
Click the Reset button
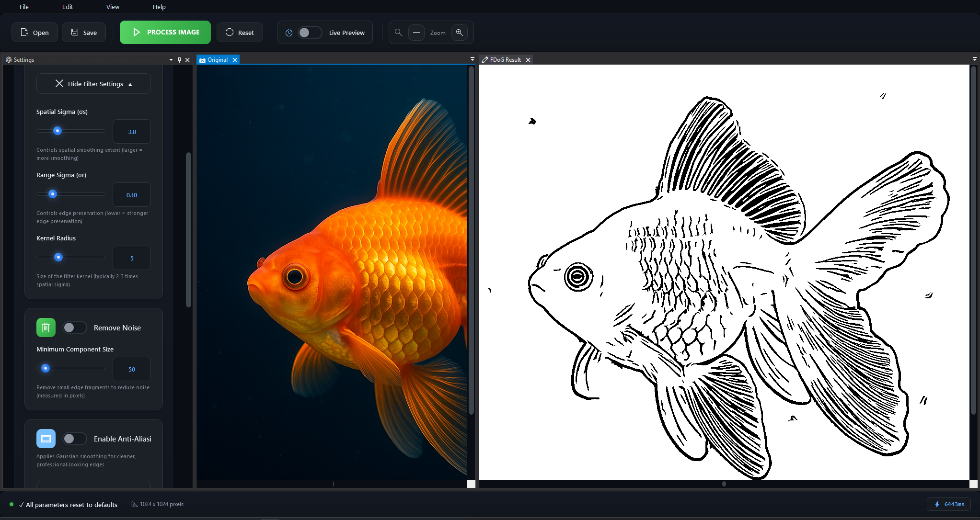pos(240,33)
